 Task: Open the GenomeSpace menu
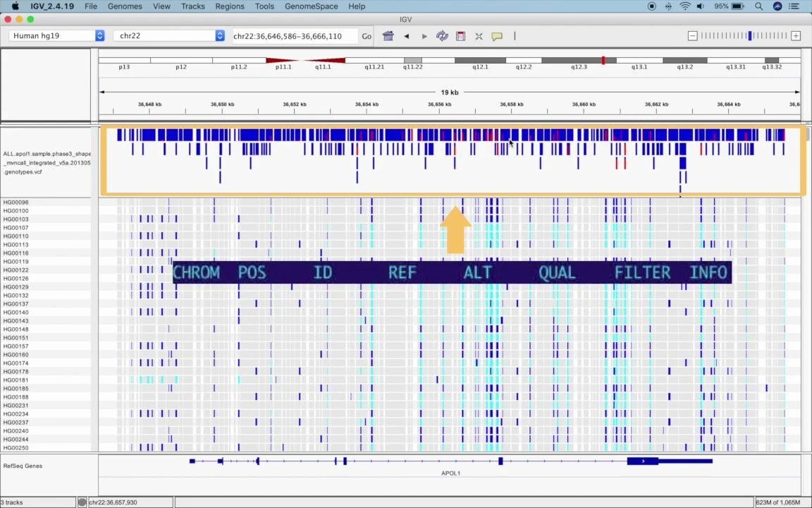tap(311, 6)
